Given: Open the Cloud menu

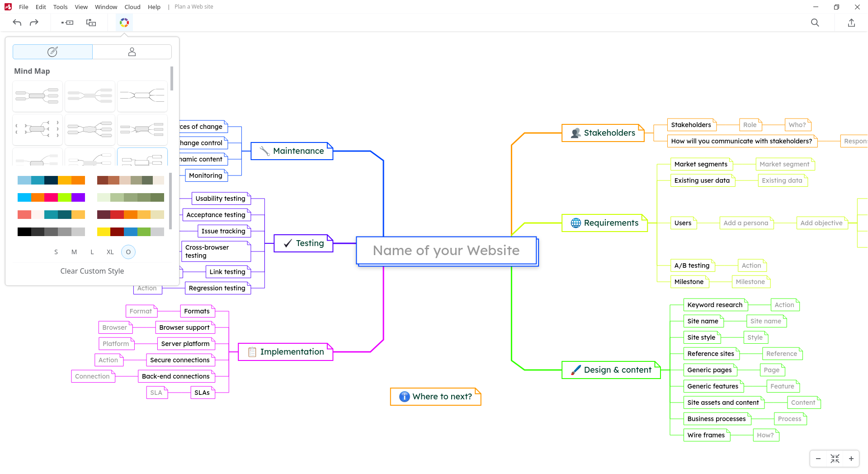Looking at the screenshot, I should pyautogui.click(x=132, y=7).
